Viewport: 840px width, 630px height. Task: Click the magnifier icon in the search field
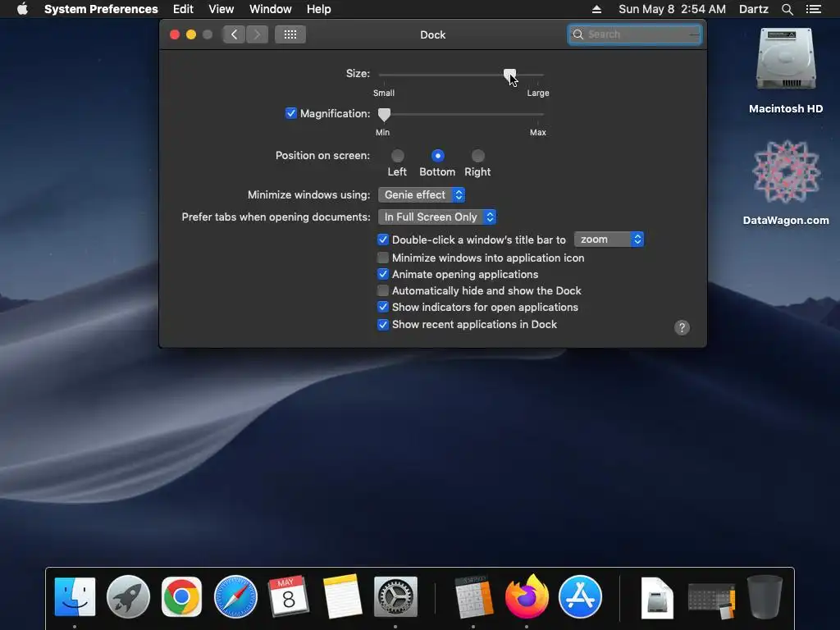click(x=578, y=34)
